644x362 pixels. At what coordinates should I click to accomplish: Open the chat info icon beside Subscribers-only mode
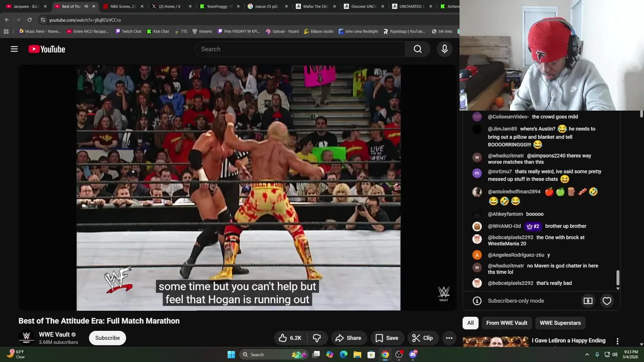pos(477,301)
